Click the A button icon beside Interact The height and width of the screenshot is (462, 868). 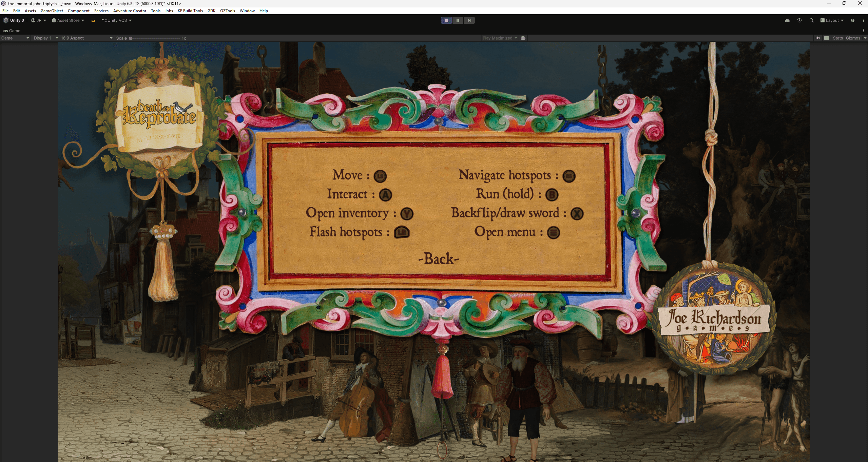pyautogui.click(x=385, y=195)
